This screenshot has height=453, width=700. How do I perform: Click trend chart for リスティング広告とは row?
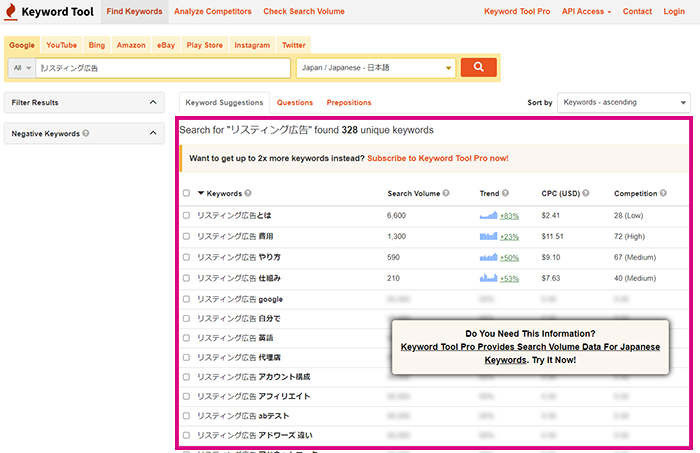tap(488, 216)
